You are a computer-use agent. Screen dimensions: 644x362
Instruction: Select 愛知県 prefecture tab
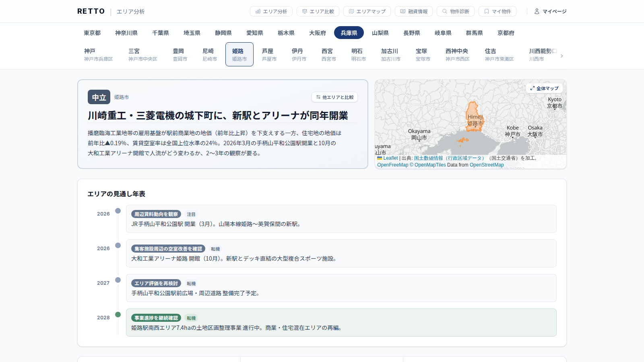click(x=255, y=33)
